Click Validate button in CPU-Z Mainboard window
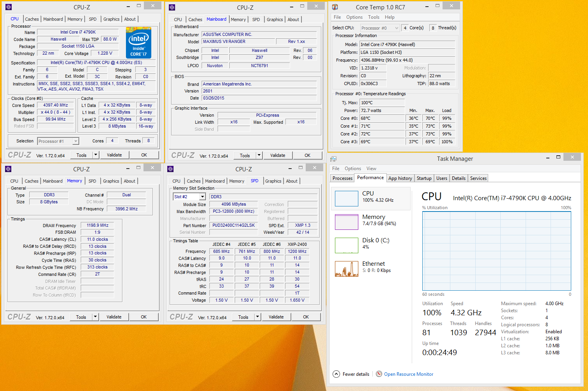 [x=278, y=155]
